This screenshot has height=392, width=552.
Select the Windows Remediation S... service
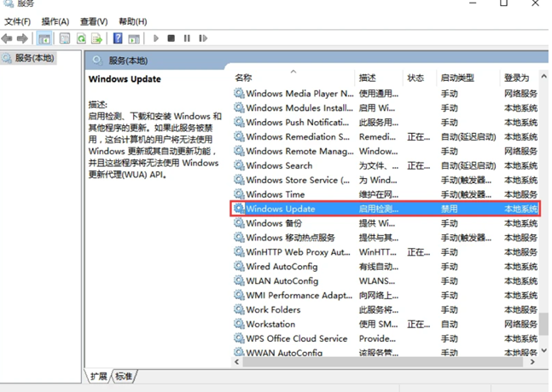386,136
